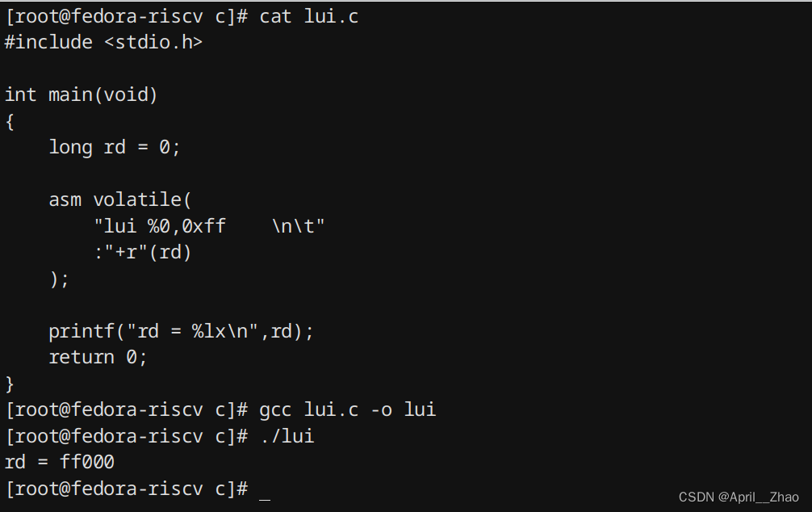
Task: Click the CSDN @April__Zhao watermark
Action: [x=739, y=497]
